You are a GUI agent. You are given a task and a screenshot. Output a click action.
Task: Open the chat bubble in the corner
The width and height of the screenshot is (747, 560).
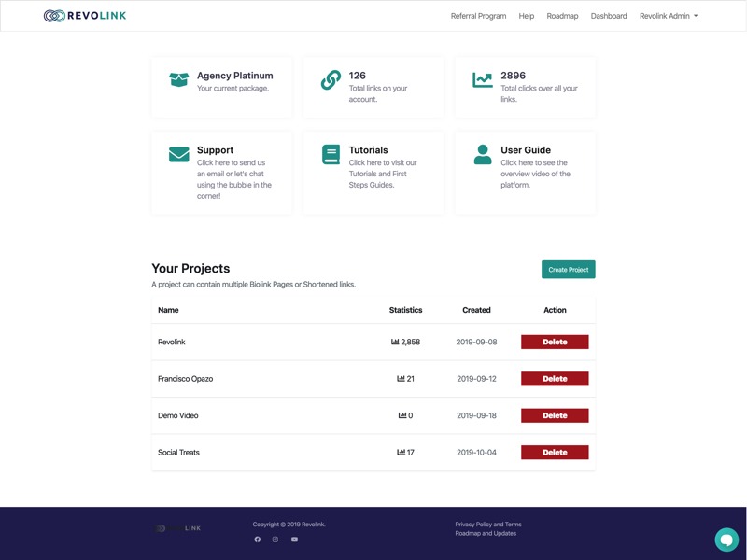click(726, 539)
